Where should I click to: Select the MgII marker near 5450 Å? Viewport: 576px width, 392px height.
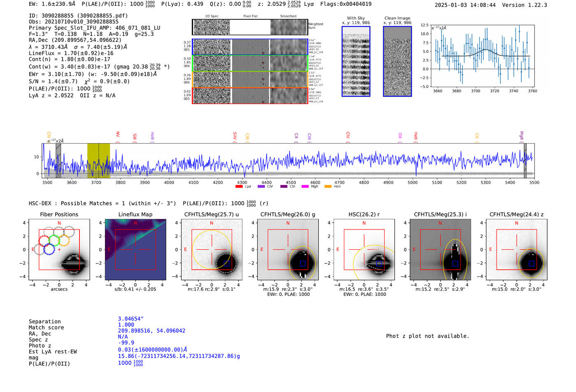point(522,136)
